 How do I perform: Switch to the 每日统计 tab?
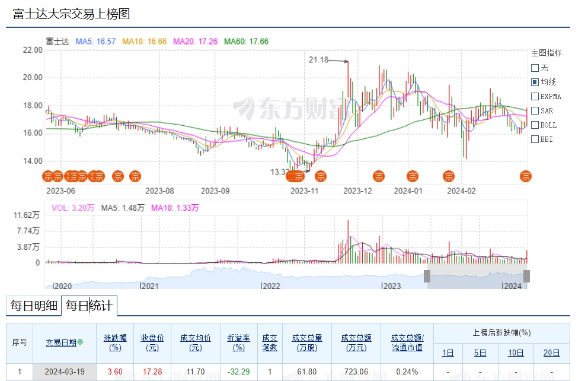click(x=89, y=306)
